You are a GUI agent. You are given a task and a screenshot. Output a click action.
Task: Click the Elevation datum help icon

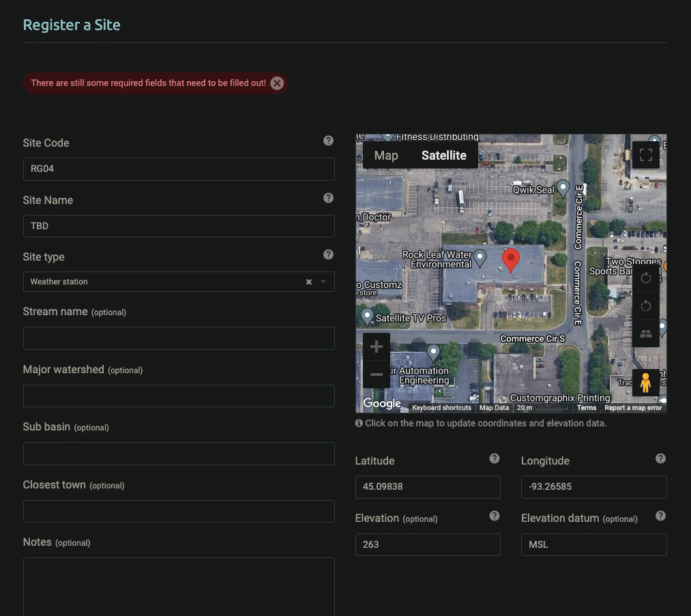point(660,516)
